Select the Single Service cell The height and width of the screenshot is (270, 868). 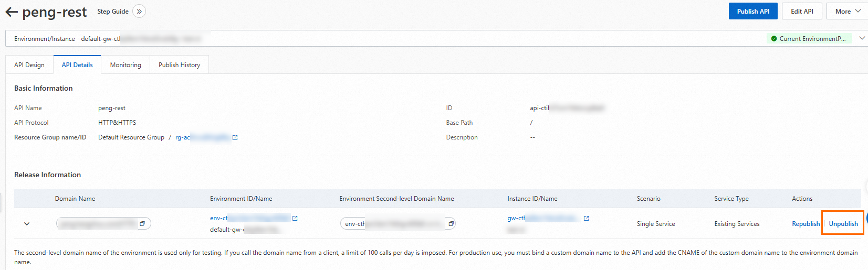[656, 224]
